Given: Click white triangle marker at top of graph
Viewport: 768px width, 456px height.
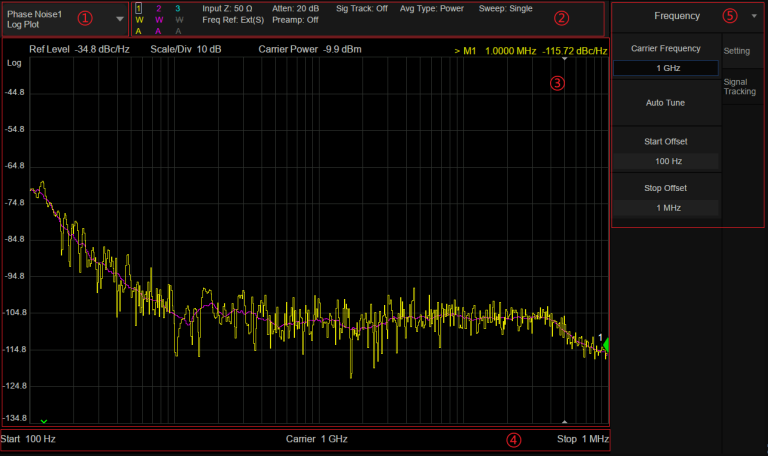Looking at the screenshot, I should point(566,59).
